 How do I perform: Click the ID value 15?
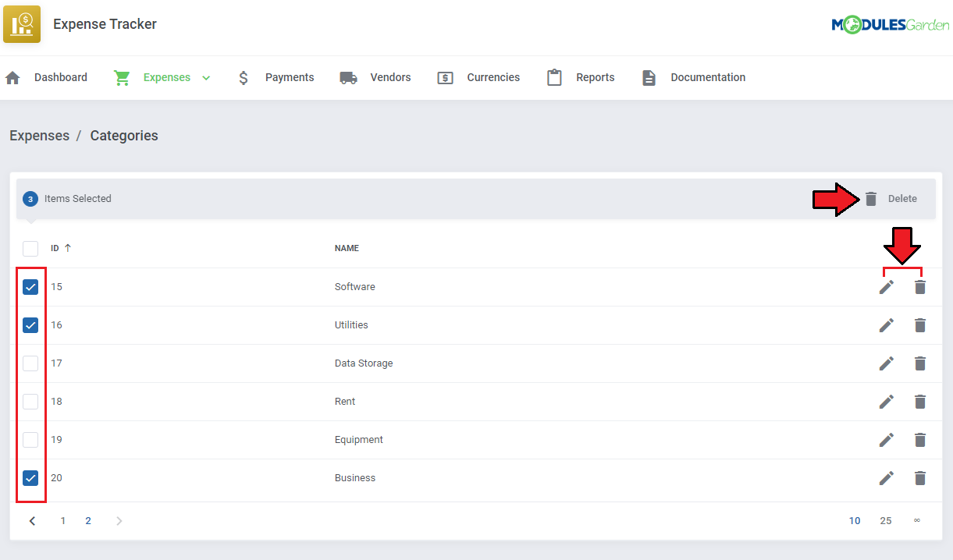[56, 287]
